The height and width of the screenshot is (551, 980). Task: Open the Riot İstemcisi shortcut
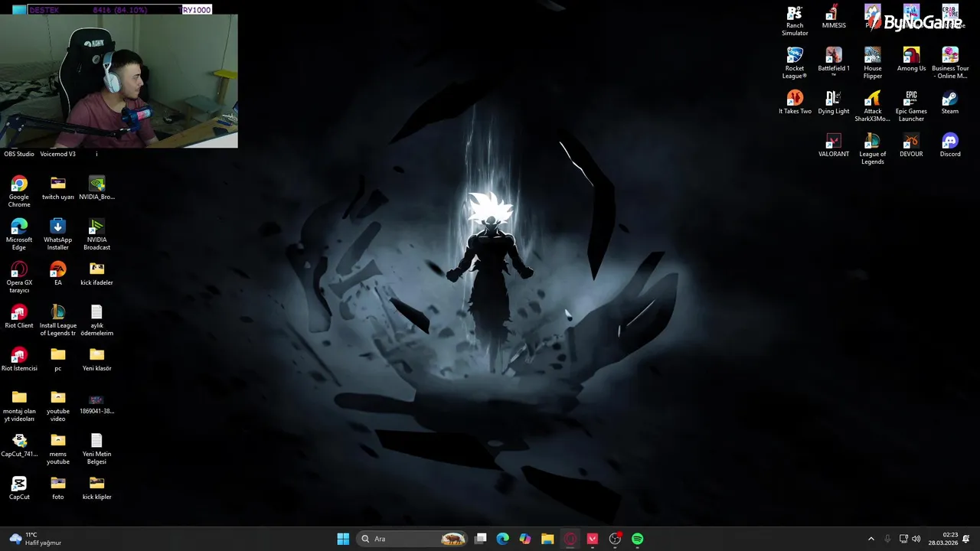point(19,358)
